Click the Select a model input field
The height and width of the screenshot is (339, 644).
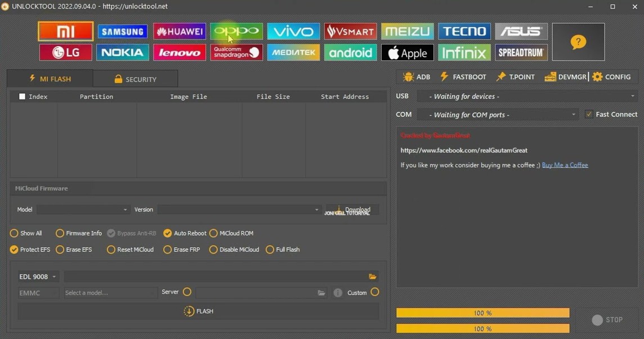[110, 293]
